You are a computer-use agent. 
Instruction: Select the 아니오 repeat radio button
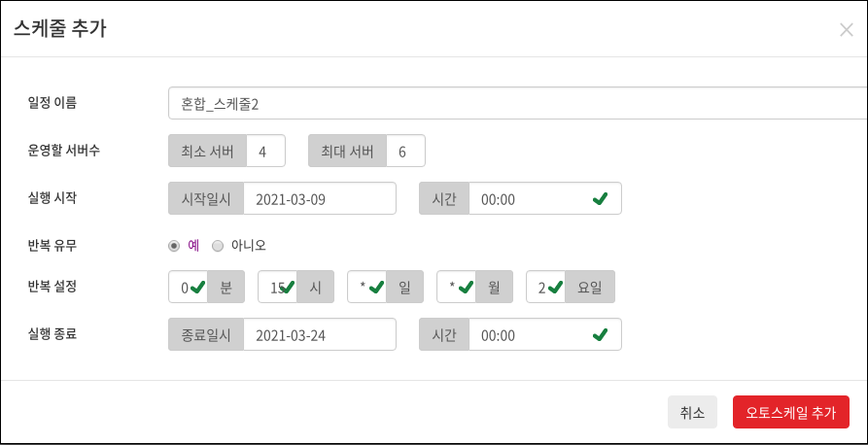[x=218, y=246]
